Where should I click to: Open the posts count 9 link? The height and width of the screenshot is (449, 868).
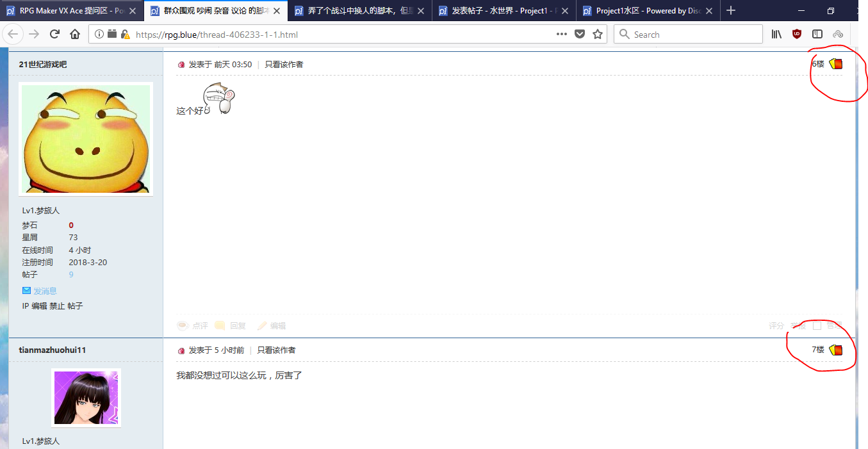tap(71, 274)
